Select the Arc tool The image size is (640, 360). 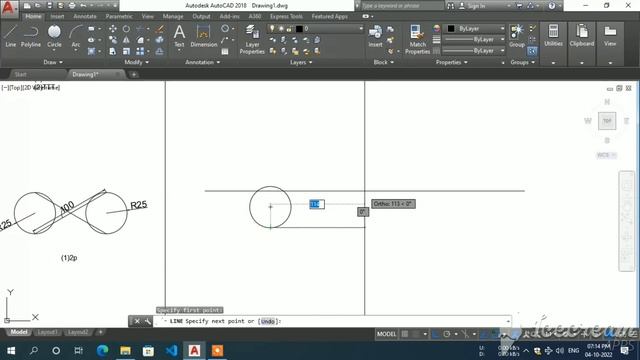point(76,36)
